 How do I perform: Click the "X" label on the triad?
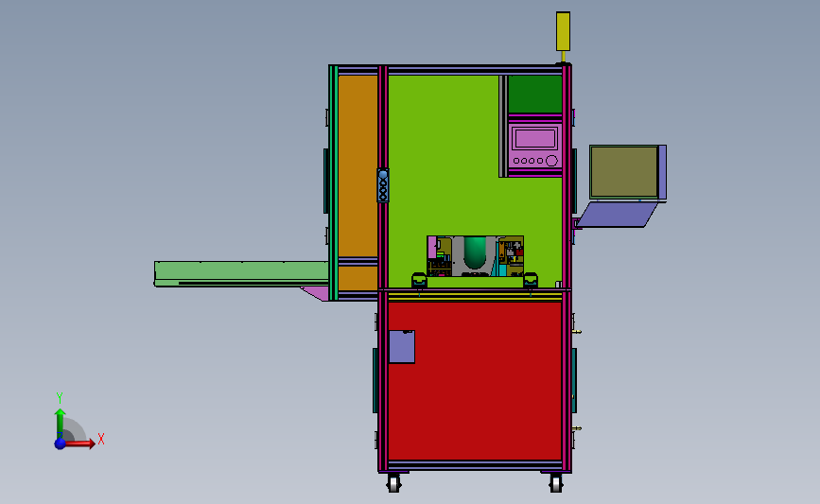point(101,439)
